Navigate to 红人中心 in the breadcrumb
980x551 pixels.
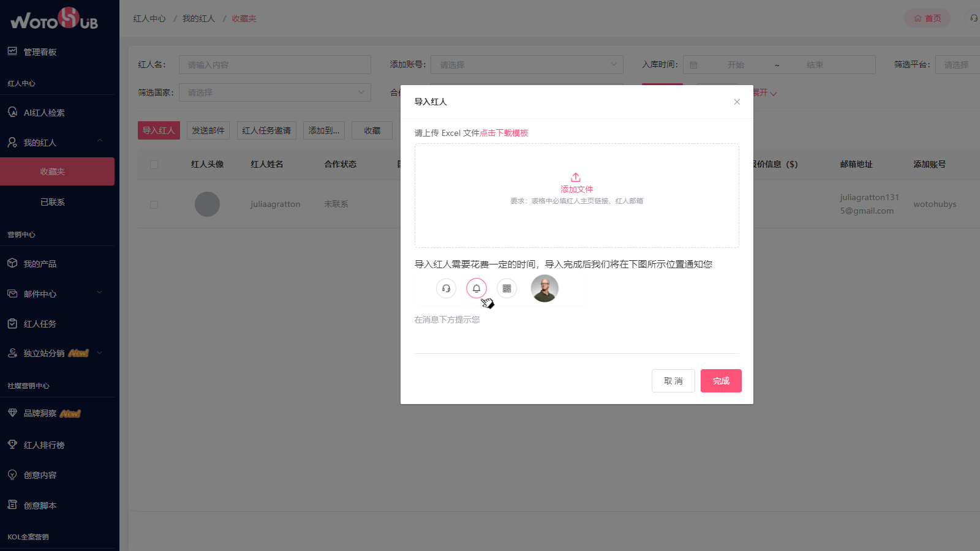pyautogui.click(x=149, y=18)
